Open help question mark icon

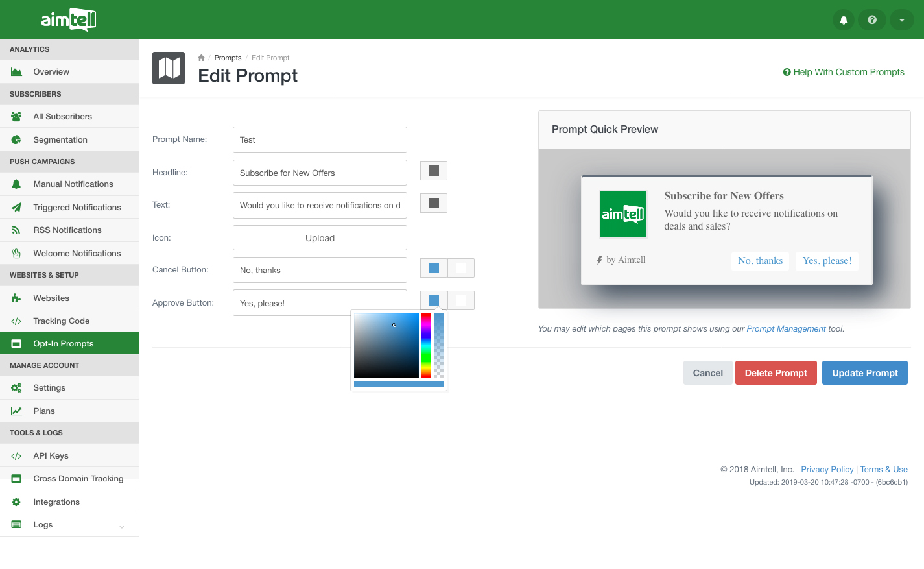point(872,20)
